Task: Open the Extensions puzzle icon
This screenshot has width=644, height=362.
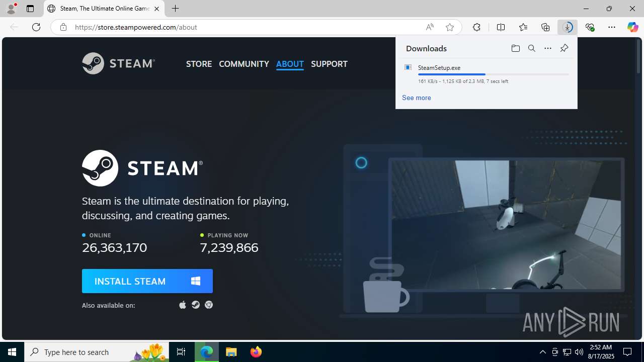Action: 476,27
